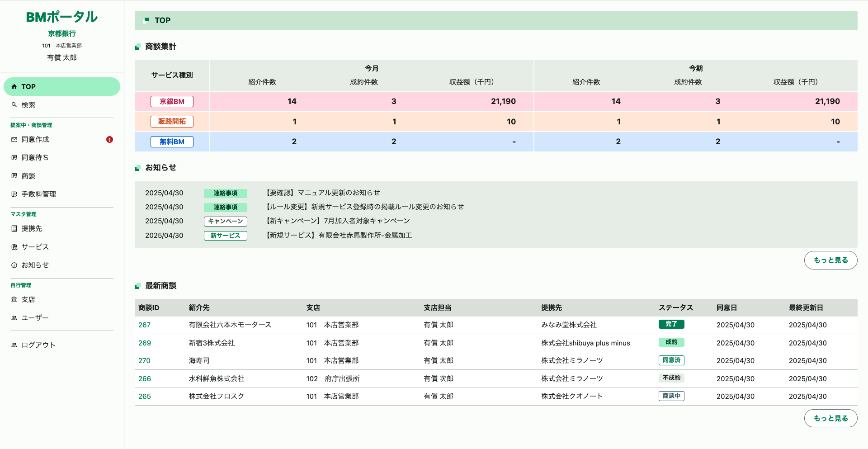Open the 検索 menu item

(62, 105)
